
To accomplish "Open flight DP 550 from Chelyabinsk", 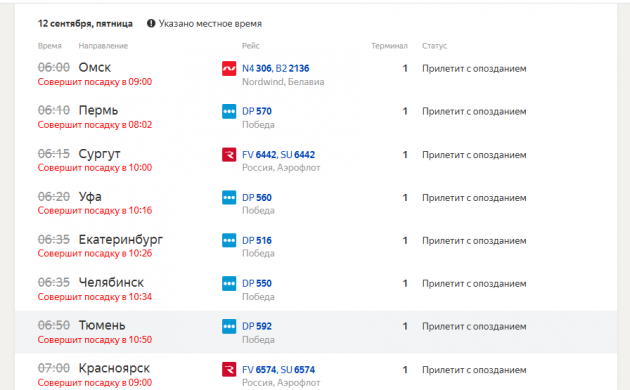I will [x=257, y=284].
